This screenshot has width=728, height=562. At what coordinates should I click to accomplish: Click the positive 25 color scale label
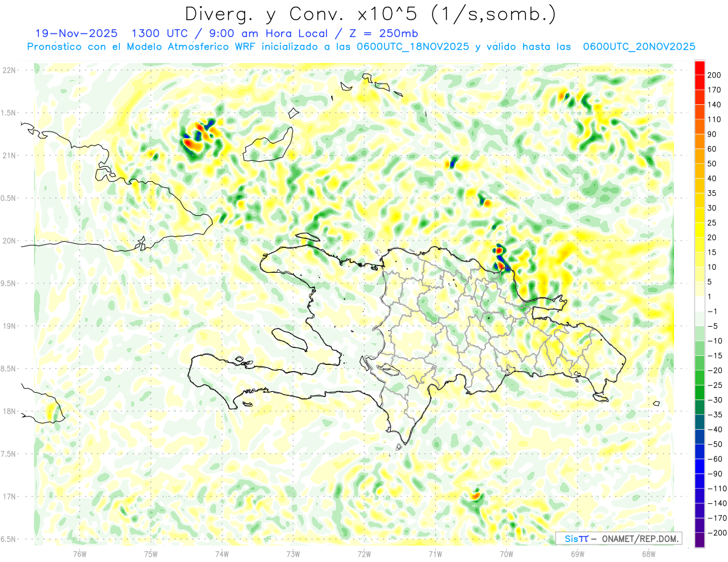[712, 223]
